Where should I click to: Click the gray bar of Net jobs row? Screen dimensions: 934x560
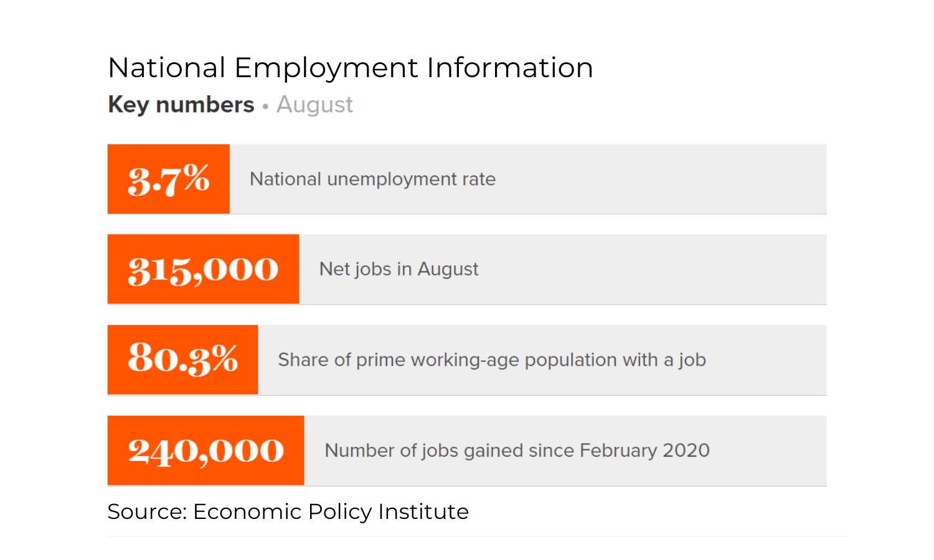click(x=563, y=269)
